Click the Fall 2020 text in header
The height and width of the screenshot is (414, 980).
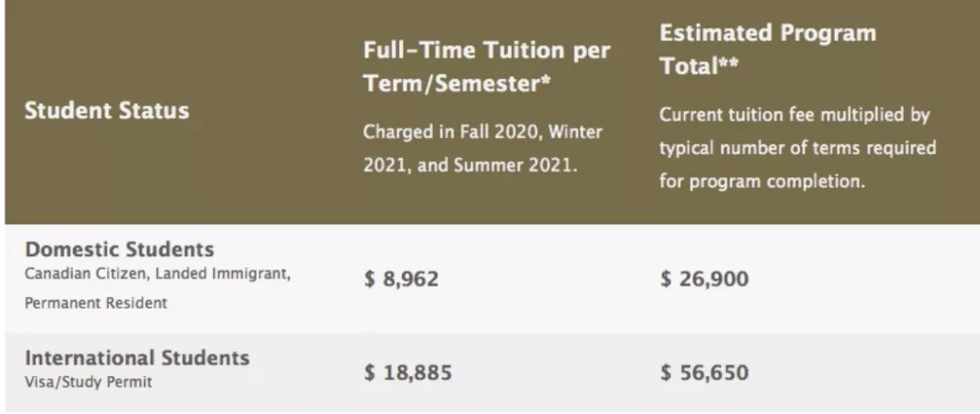pos(493,131)
